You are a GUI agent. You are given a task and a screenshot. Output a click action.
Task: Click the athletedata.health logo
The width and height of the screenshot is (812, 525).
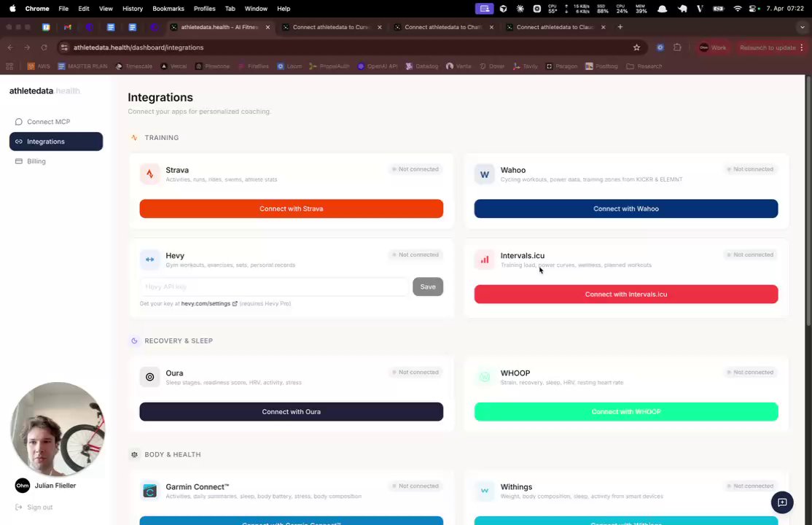click(45, 90)
